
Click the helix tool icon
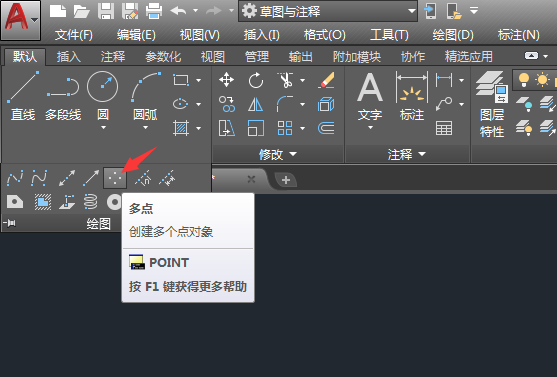90,202
